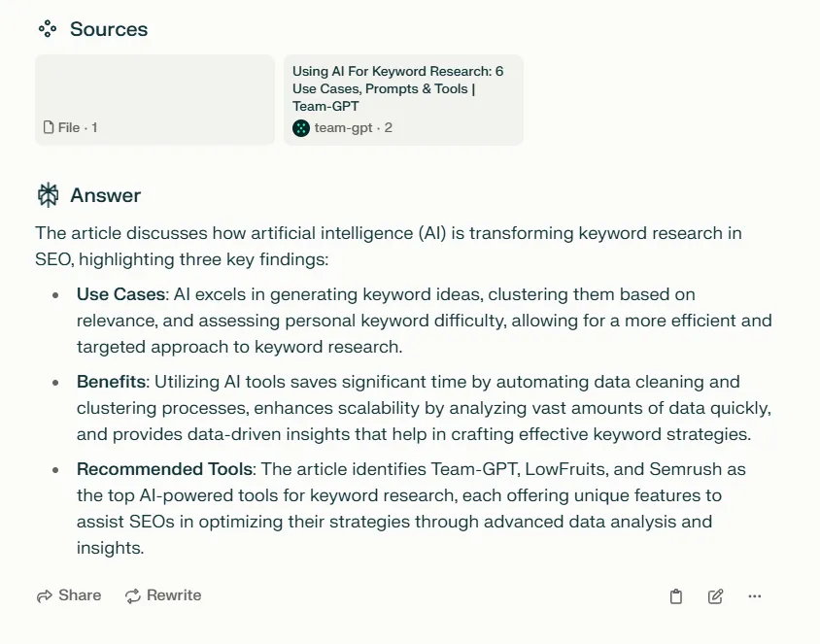Click the file document icon in first source
820x644 pixels.
[x=49, y=127]
